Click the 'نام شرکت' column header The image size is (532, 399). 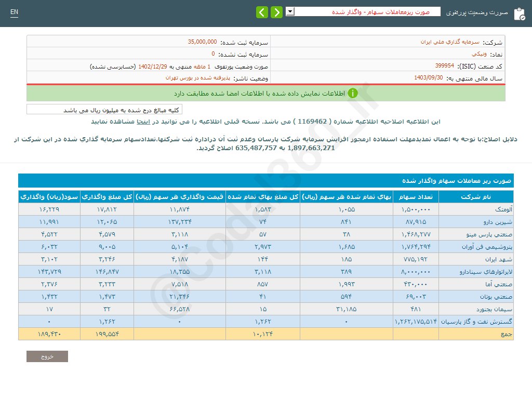click(476, 197)
